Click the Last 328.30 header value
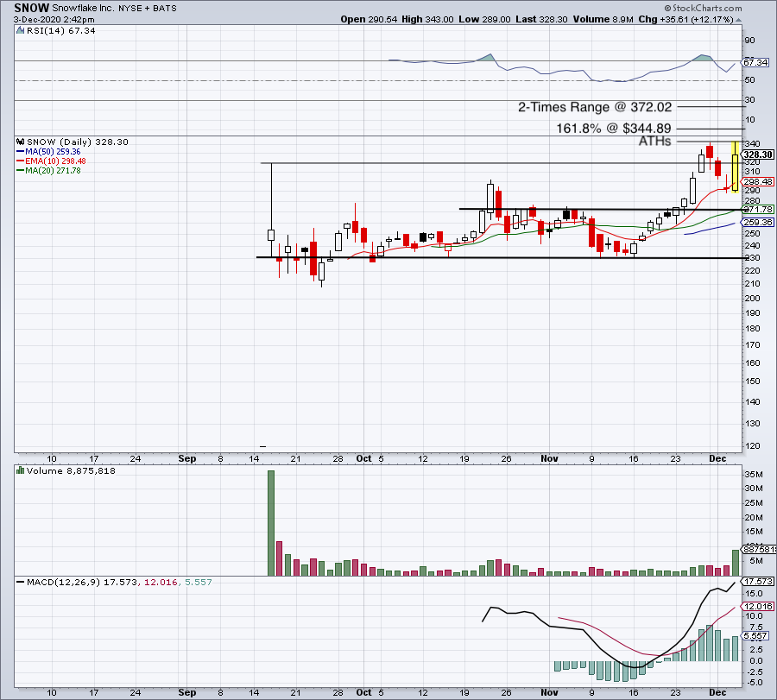 541,19
